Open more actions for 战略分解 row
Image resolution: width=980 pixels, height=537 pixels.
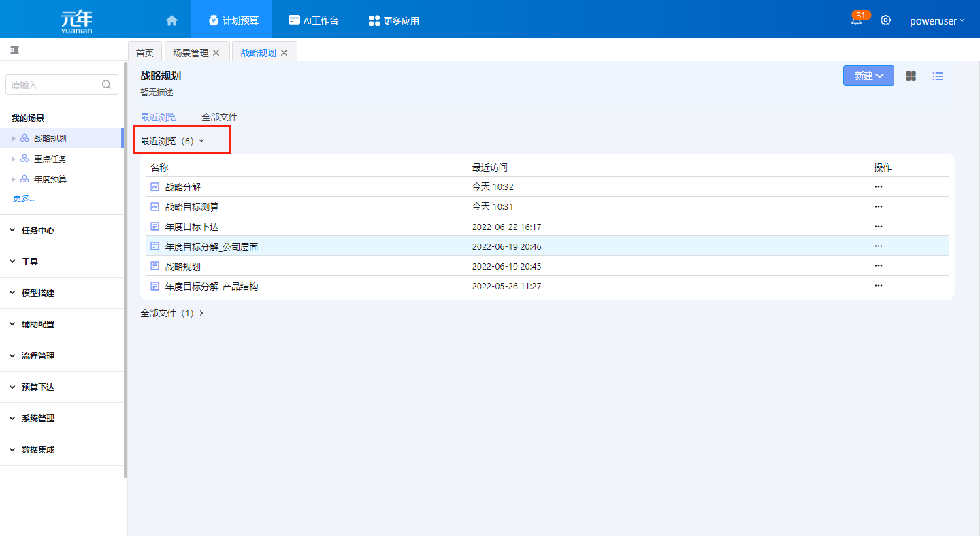(878, 186)
